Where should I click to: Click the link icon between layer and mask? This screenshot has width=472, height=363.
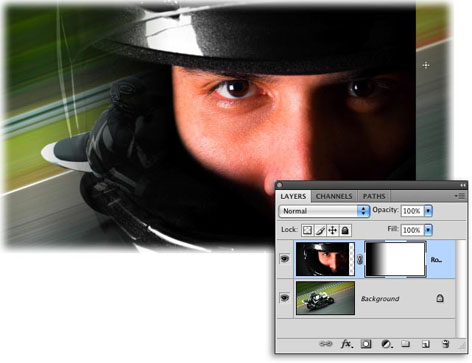pyautogui.click(x=360, y=259)
